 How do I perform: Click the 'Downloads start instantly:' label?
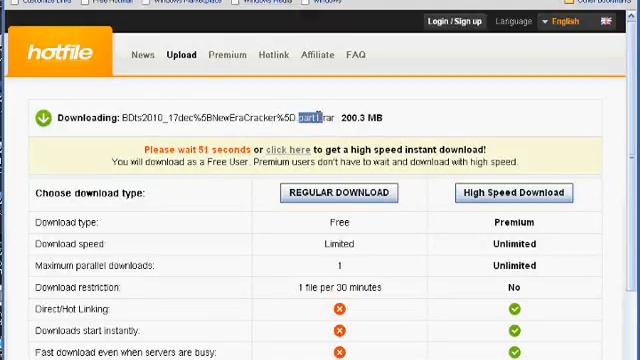coord(87,331)
